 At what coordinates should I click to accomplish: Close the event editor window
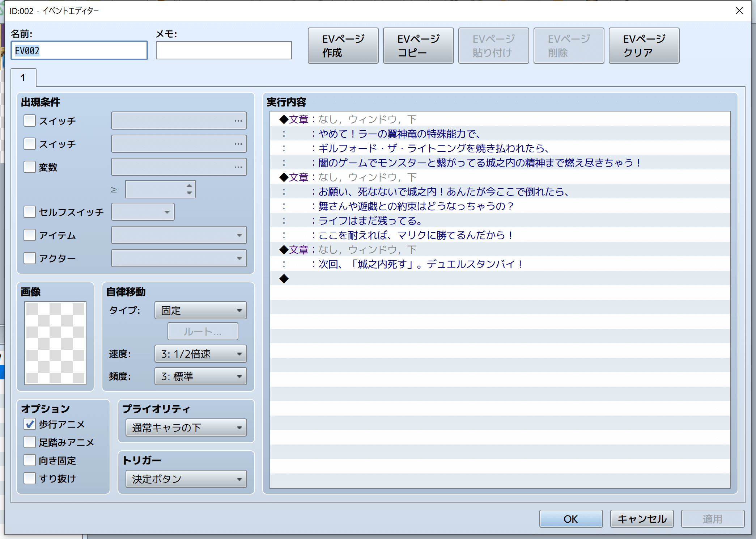coord(739,11)
